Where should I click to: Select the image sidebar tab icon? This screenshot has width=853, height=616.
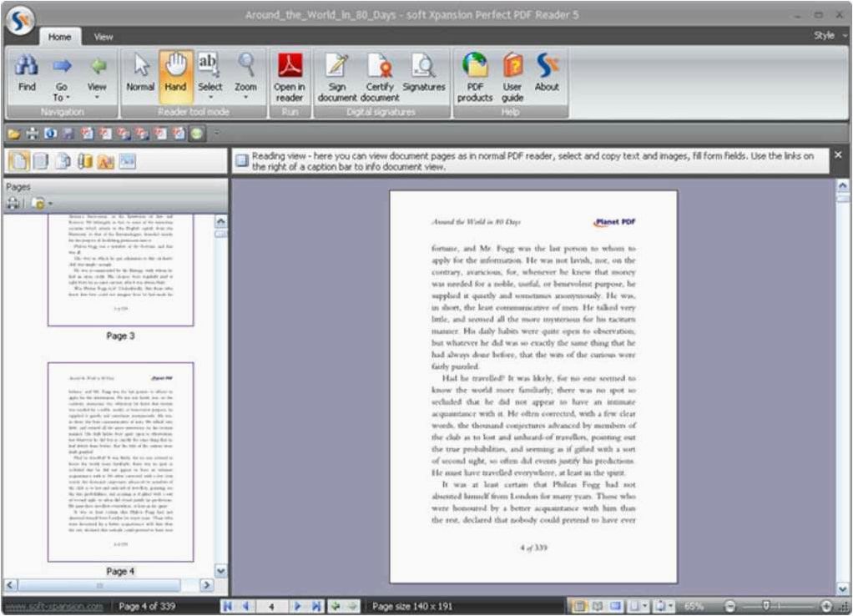128,161
